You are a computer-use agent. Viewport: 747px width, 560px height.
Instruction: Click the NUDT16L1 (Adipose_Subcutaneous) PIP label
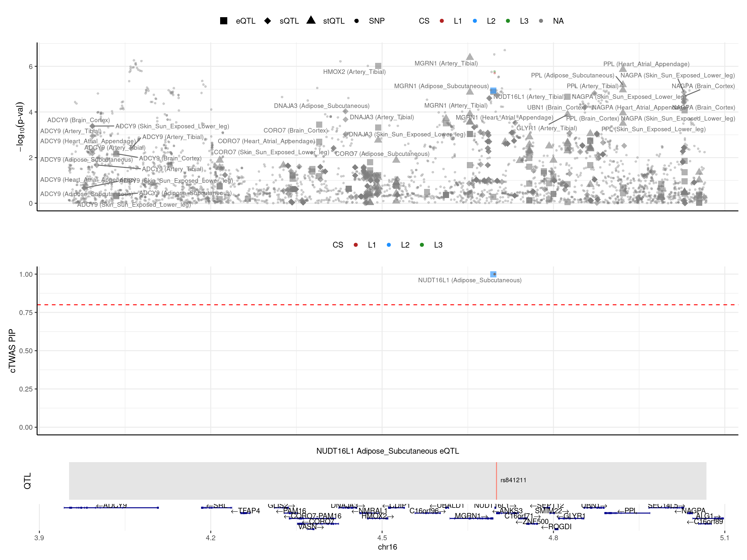pyautogui.click(x=469, y=280)
